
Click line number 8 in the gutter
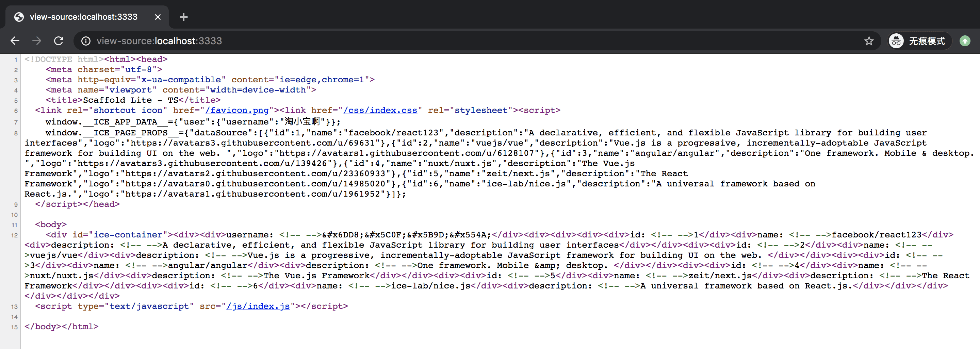pyautogui.click(x=16, y=133)
